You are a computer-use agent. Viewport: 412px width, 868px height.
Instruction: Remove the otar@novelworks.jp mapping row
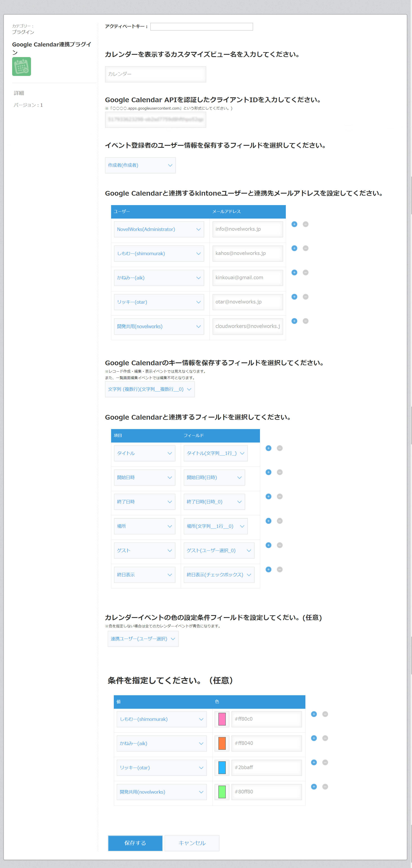pos(305,297)
